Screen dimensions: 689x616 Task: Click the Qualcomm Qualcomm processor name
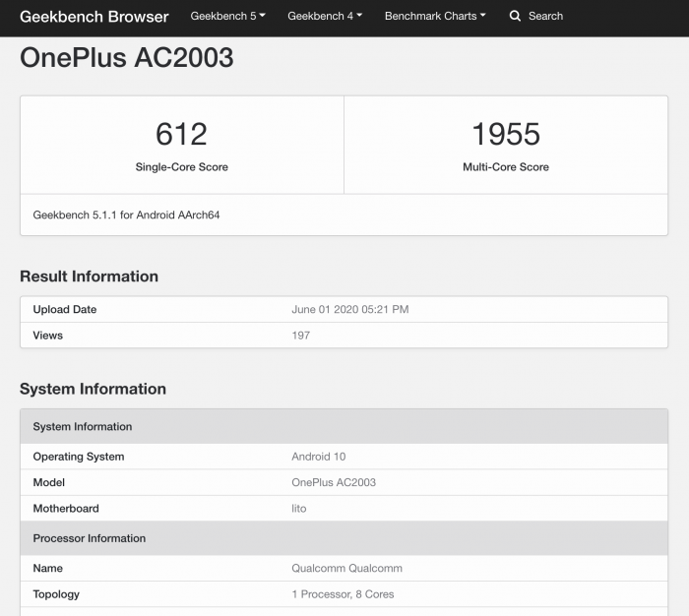(x=346, y=568)
